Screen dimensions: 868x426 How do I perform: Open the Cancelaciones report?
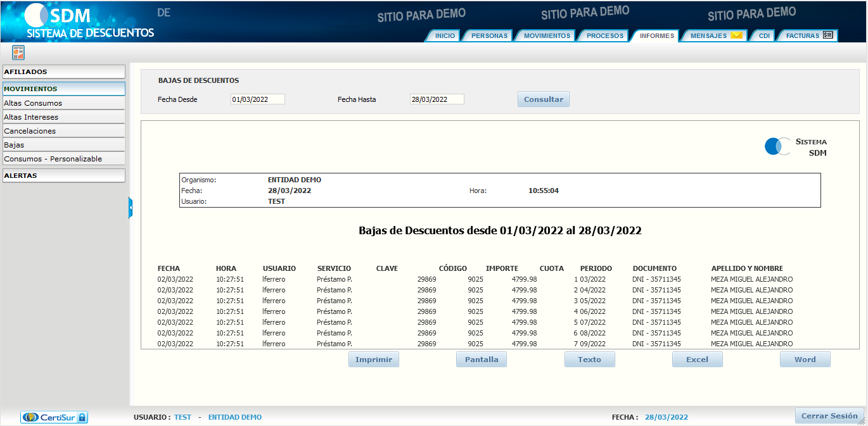point(63,131)
